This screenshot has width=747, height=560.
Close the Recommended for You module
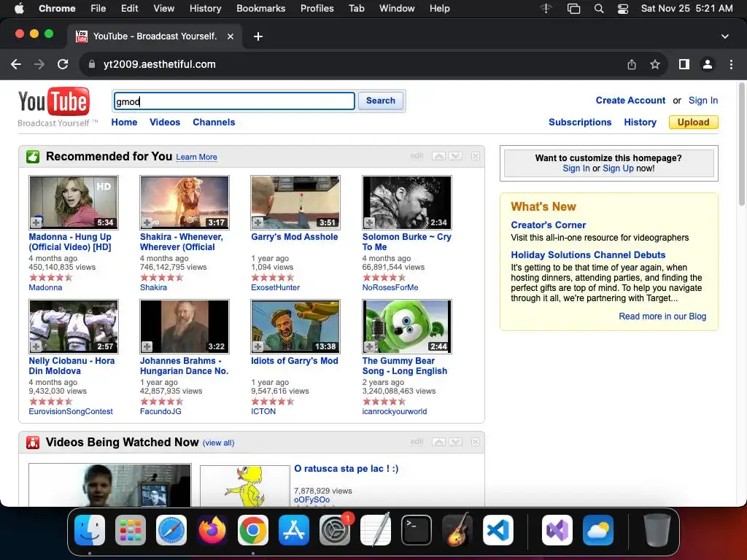(476, 156)
